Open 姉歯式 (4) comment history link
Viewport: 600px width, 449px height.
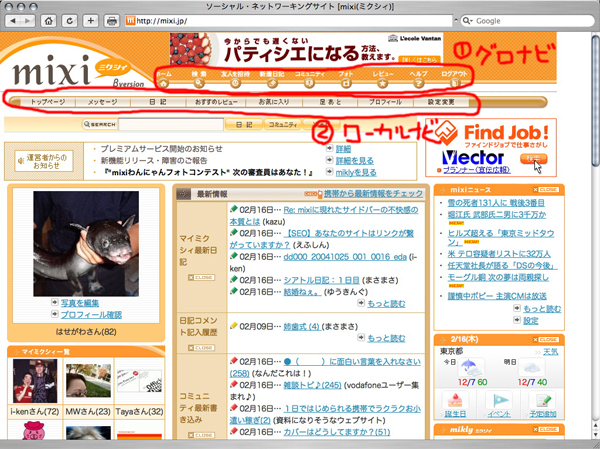point(302,327)
